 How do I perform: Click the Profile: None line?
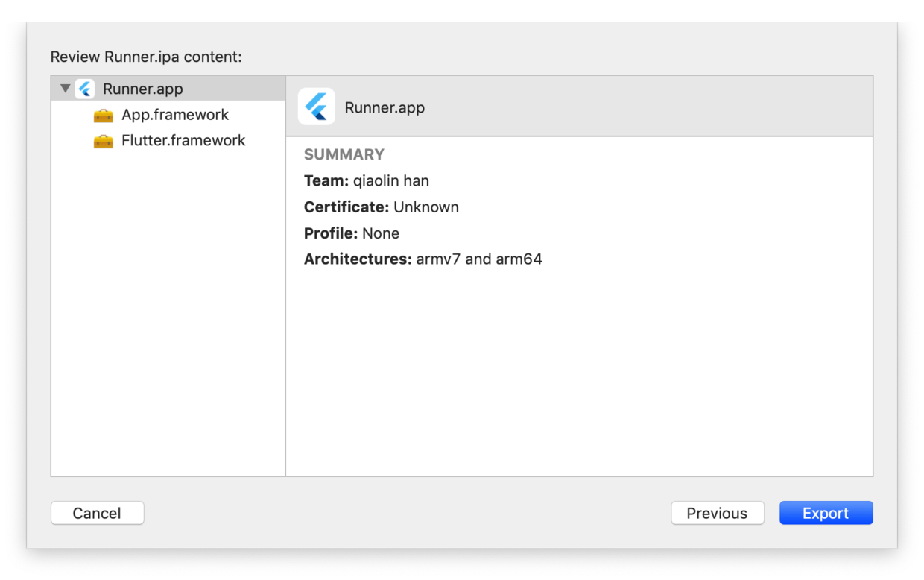click(352, 233)
